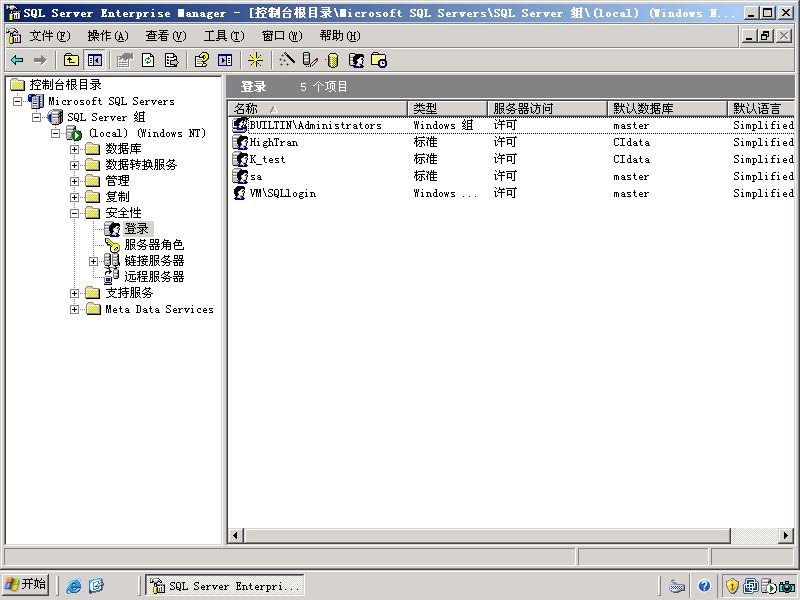Click the blue help tray icon
The height and width of the screenshot is (600, 800).
click(705, 586)
